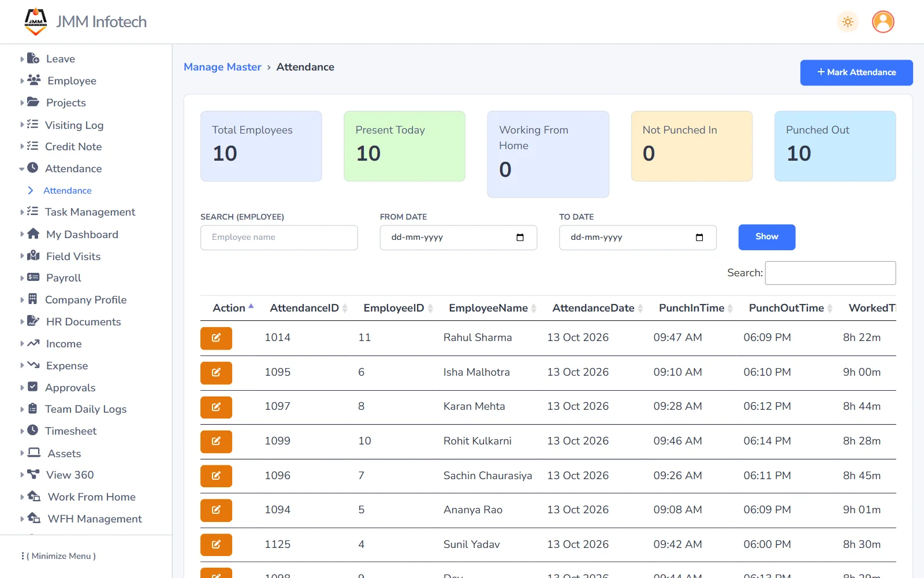Click the Approvals check icon

click(x=33, y=387)
